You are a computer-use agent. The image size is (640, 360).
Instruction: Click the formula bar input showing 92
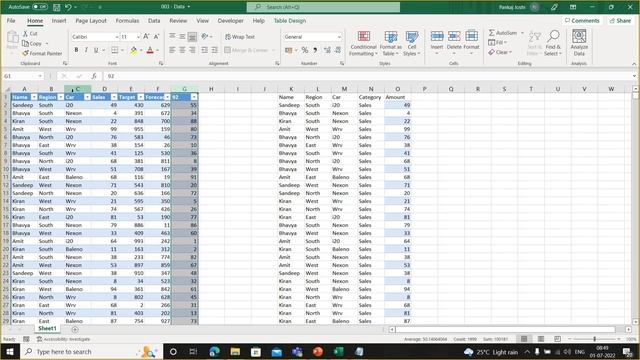[x=367, y=76]
